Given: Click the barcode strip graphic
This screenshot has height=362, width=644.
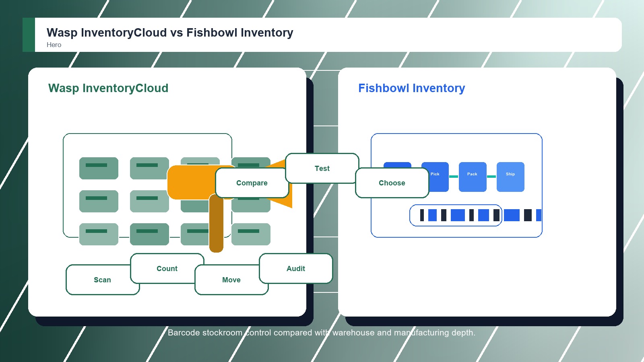Looking at the screenshot, I should 481,215.
